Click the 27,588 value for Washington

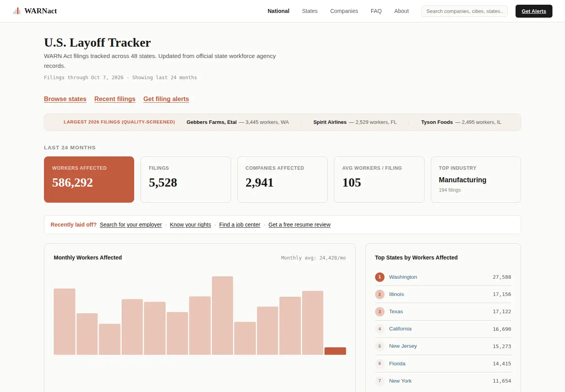(502, 277)
